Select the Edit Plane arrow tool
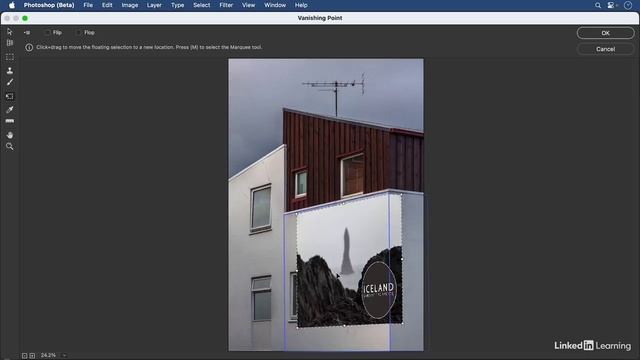The image size is (640, 360). [10, 31]
